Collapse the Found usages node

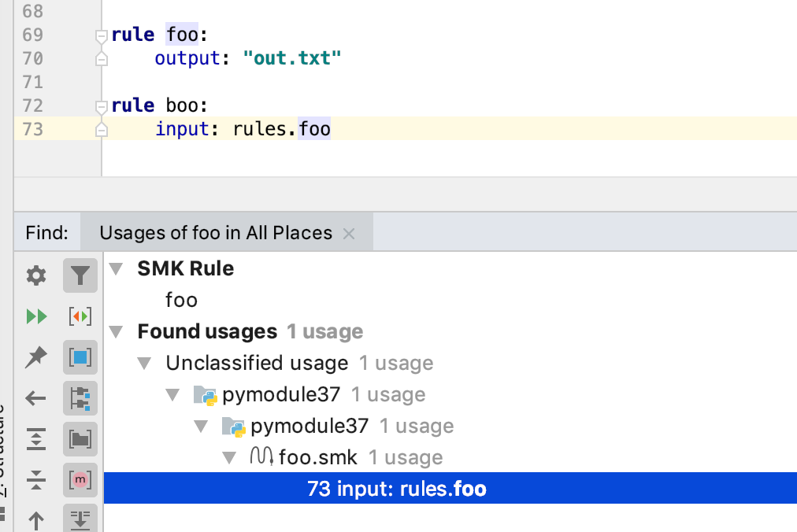pos(116,331)
